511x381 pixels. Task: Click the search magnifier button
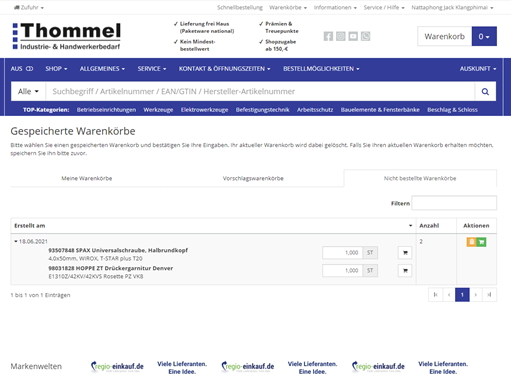pos(485,91)
